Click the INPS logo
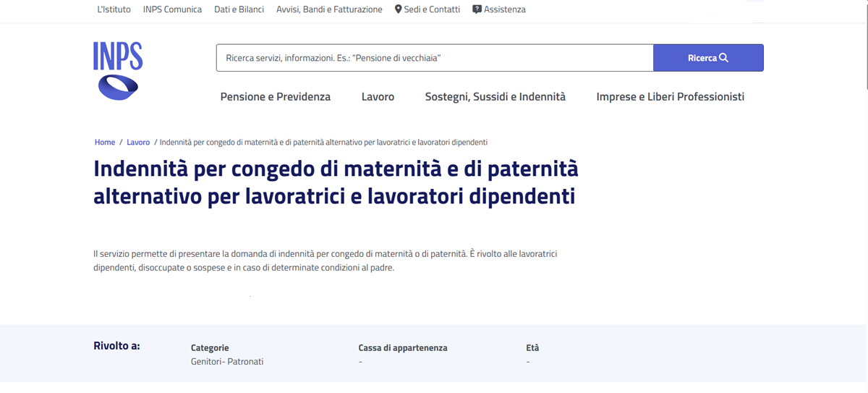 click(118, 70)
